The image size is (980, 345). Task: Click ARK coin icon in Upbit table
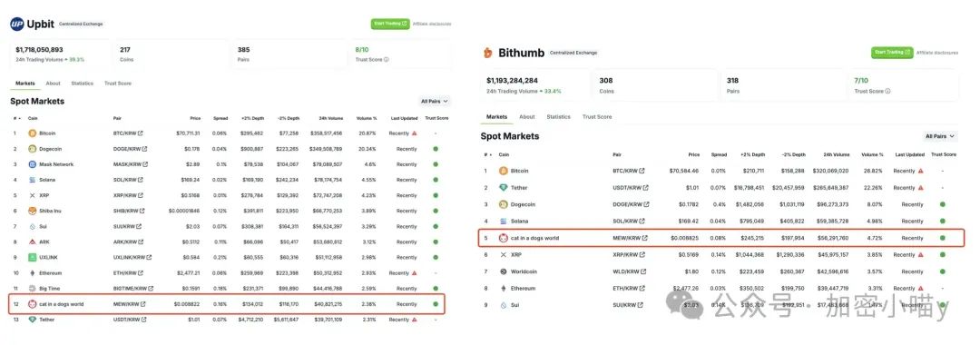click(33, 241)
